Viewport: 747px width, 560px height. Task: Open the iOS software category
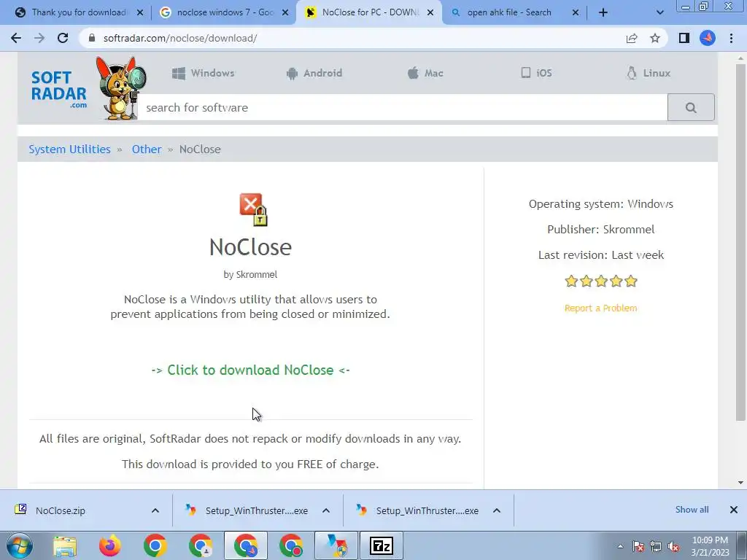(x=536, y=73)
